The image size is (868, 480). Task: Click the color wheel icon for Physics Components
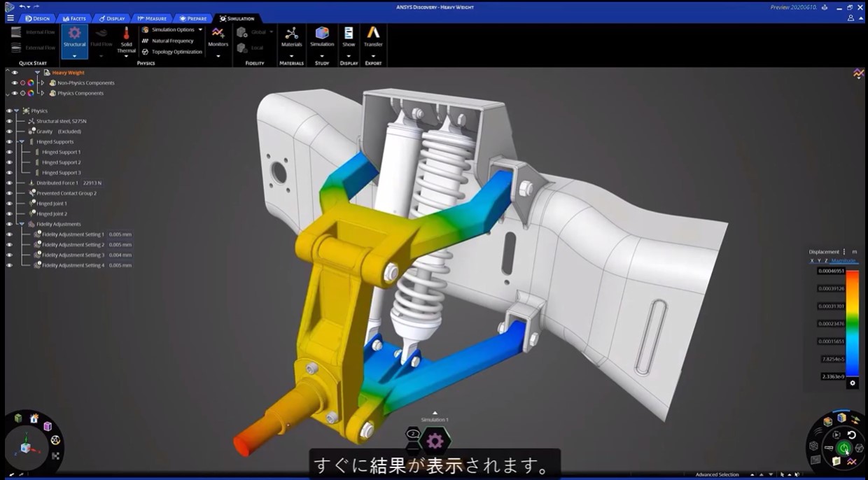(31, 93)
